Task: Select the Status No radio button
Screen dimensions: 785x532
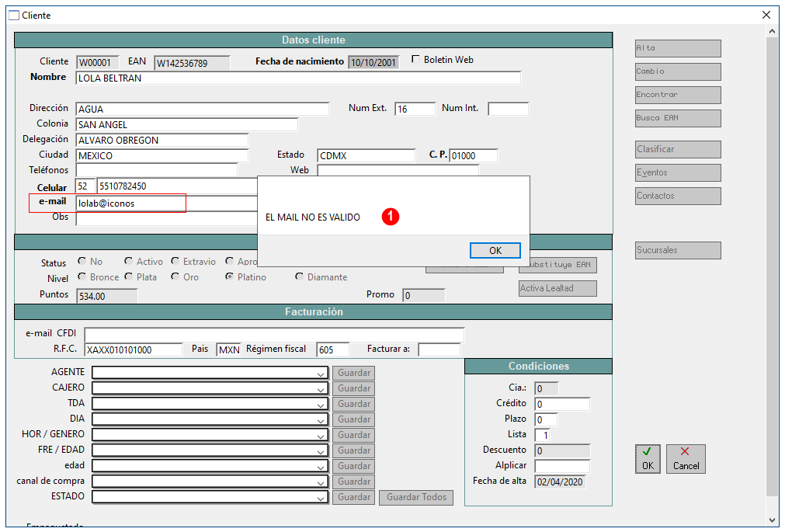Action: coord(82,261)
